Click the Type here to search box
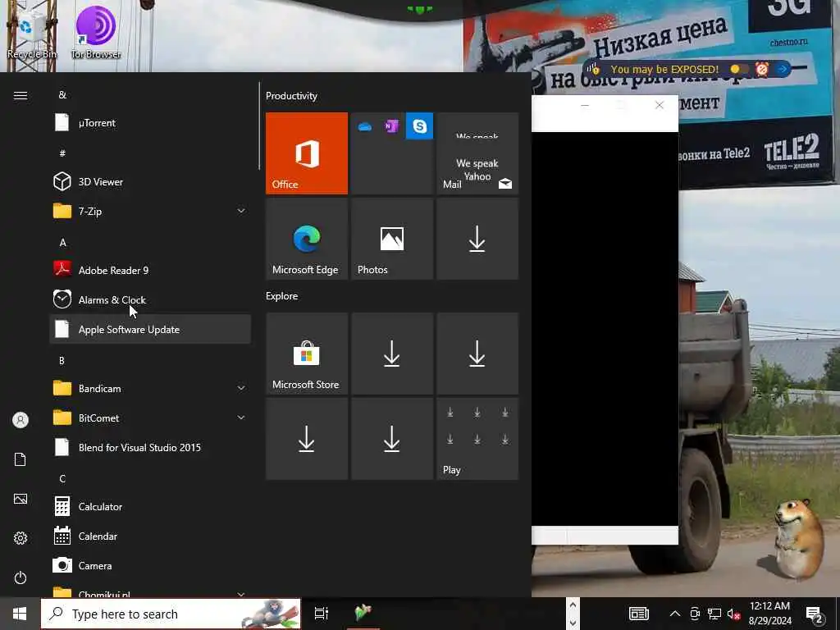Image resolution: width=840 pixels, height=630 pixels. (171, 614)
